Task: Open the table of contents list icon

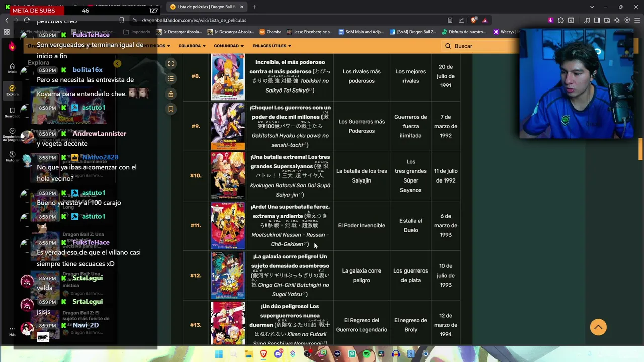Action: click(171, 79)
